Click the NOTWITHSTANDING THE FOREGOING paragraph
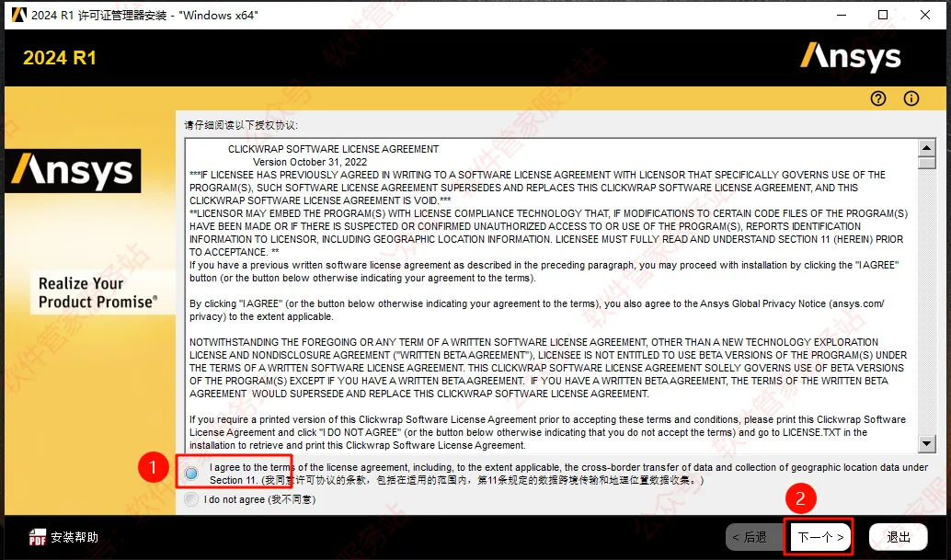Image resolution: width=951 pixels, height=560 pixels. point(548,368)
